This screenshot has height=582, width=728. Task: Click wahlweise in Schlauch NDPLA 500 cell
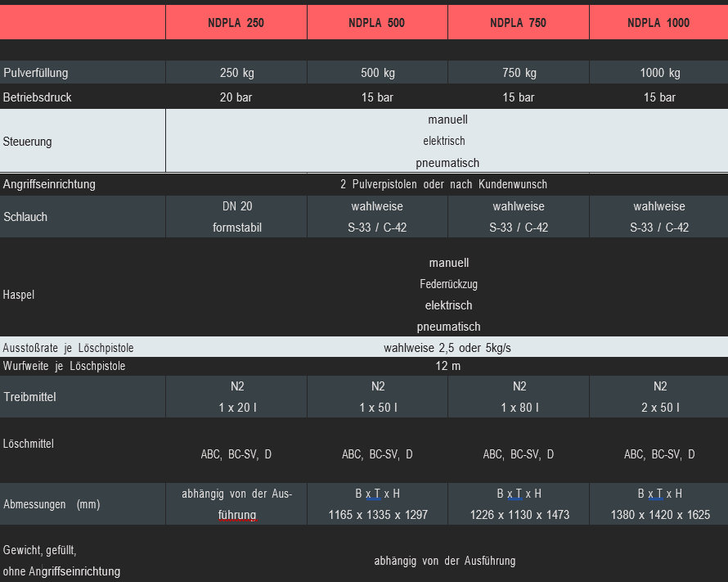point(377,206)
